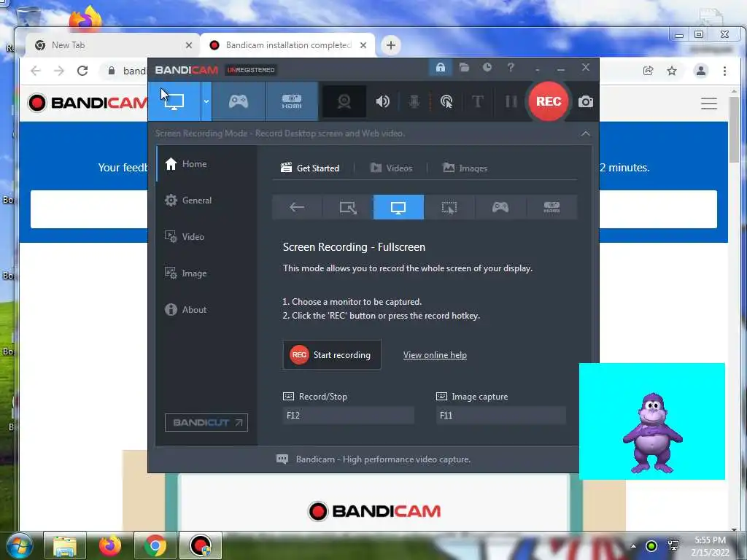
Task: Click the Bandicam chat bubble message icon
Action: 282,459
